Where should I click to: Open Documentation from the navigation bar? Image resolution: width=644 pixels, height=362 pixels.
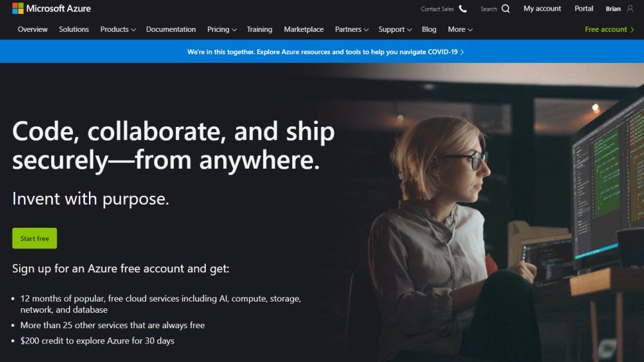171,30
